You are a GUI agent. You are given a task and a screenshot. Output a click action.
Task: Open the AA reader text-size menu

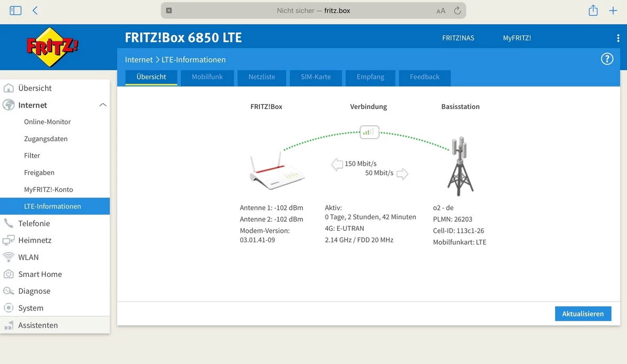[441, 11]
